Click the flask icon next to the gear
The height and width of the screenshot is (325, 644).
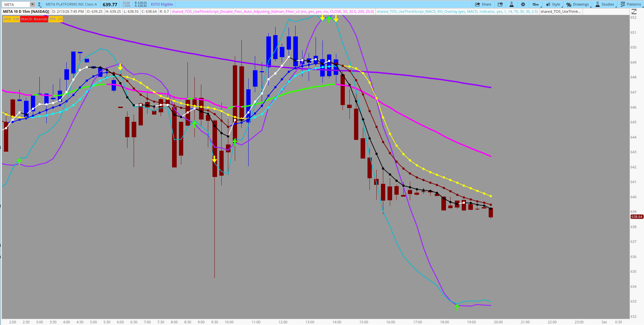(x=511, y=4)
